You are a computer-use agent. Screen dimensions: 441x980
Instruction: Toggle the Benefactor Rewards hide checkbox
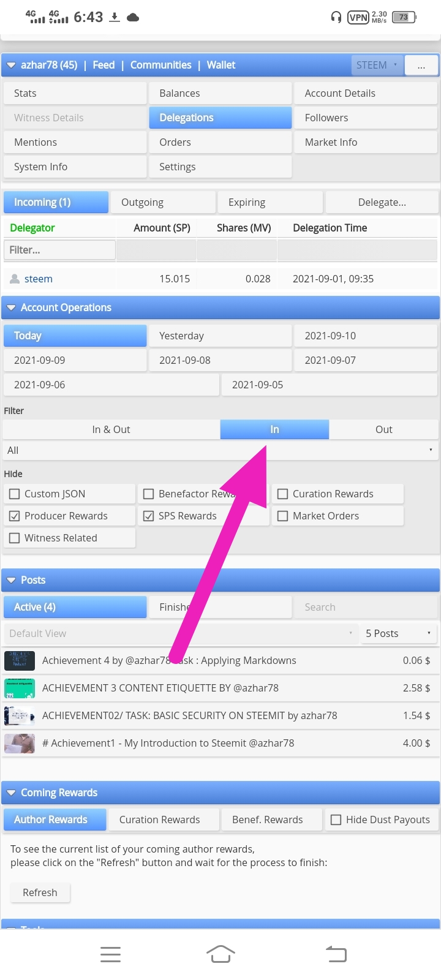pyautogui.click(x=149, y=494)
